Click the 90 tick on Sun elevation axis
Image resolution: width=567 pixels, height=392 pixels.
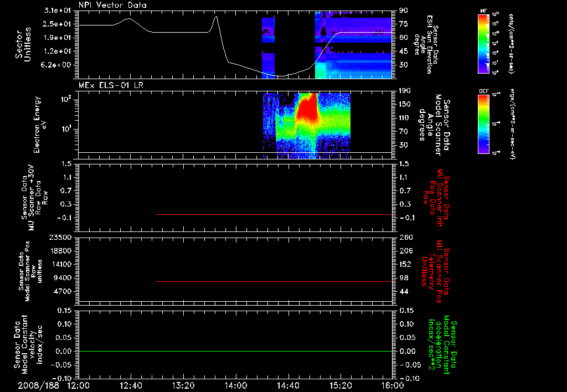tap(404, 11)
